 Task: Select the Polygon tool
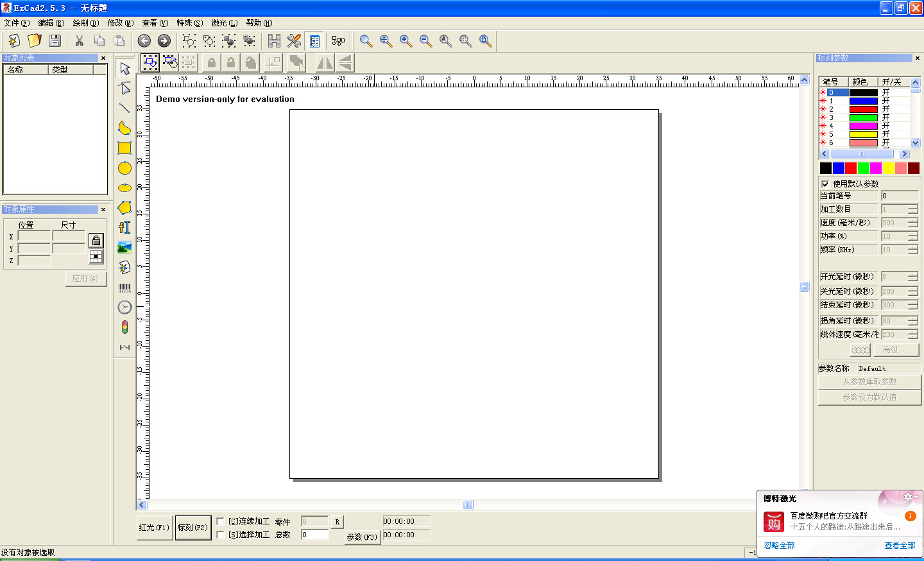[x=125, y=207]
